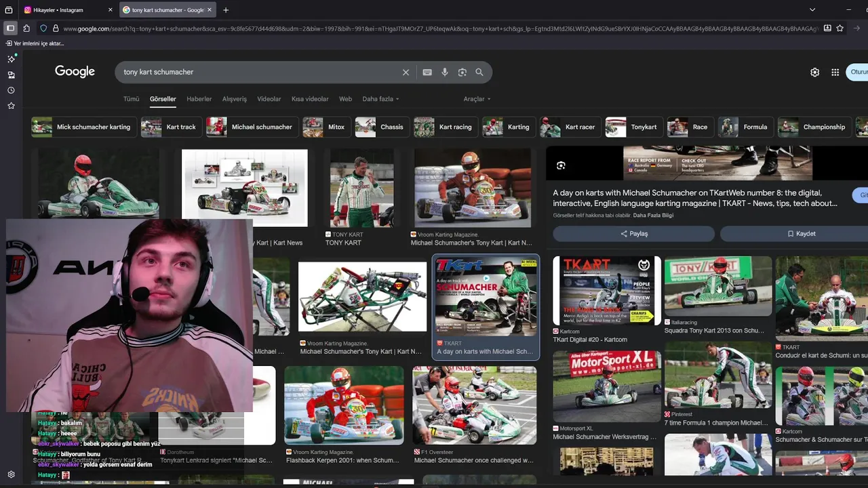Toggle the browser sidebar button
This screenshot has height=488, width=868.
pyautogui.click(x=10, y=28)
